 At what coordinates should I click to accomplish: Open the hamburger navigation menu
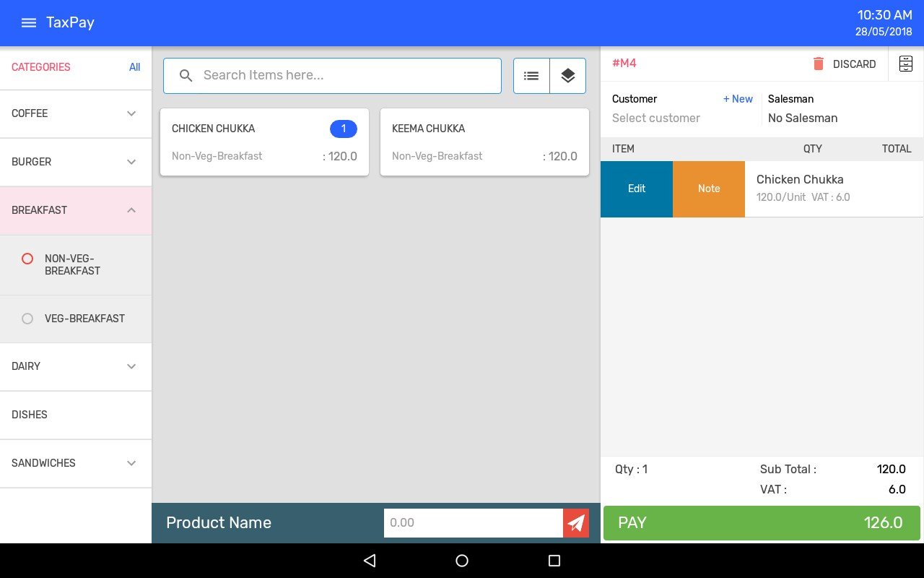click(29, 22)
